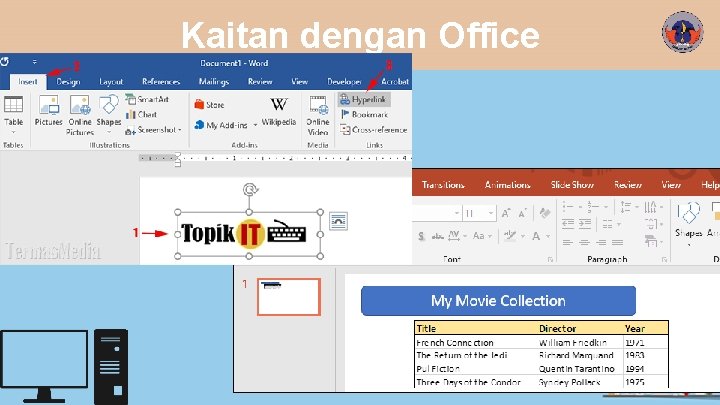Switch to PowerPoint's Animations tab
Viewport: 720px width, 405px height.
[x=507, y=185]
